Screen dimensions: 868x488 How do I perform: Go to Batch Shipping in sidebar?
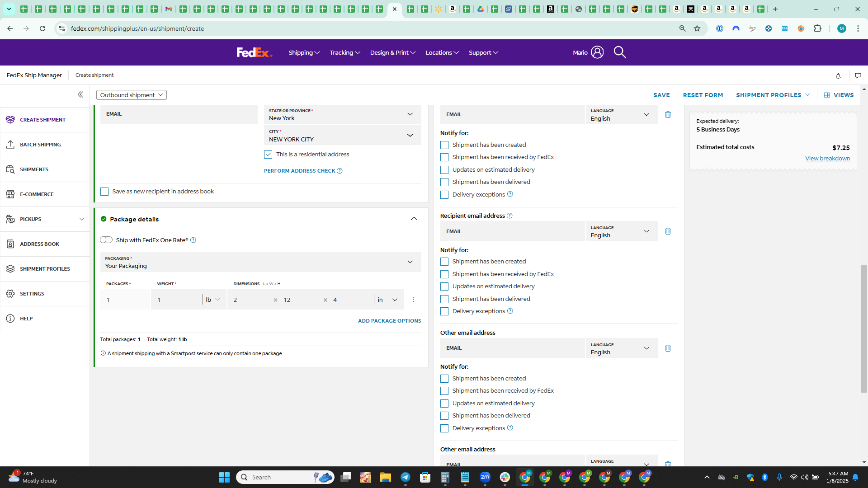point(45,145)
